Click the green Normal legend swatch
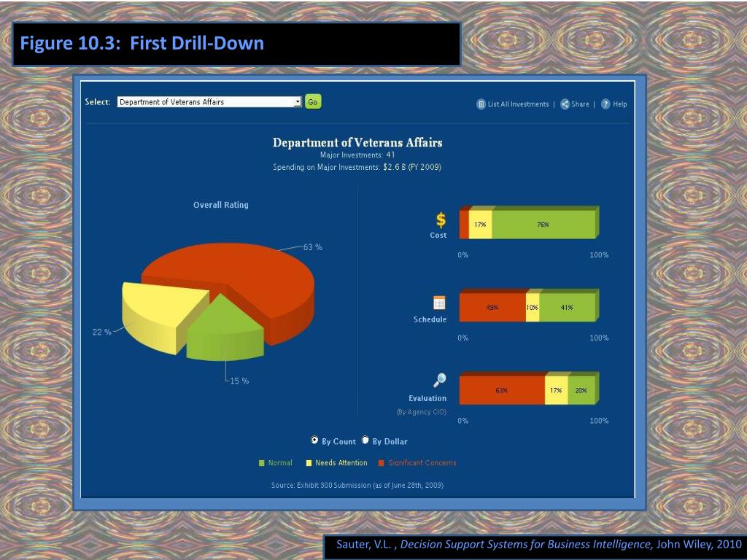Screen dimensions: 747x560 tap(261, 463)
